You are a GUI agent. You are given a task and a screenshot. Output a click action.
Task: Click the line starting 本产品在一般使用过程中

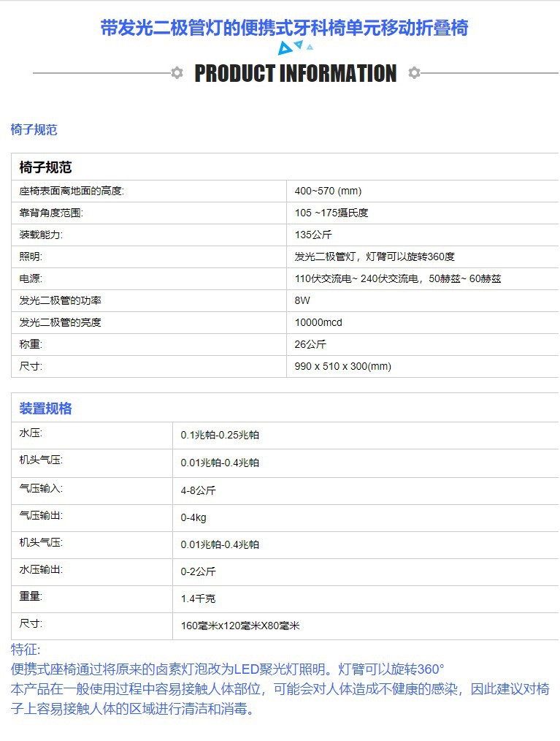[280, 689]
